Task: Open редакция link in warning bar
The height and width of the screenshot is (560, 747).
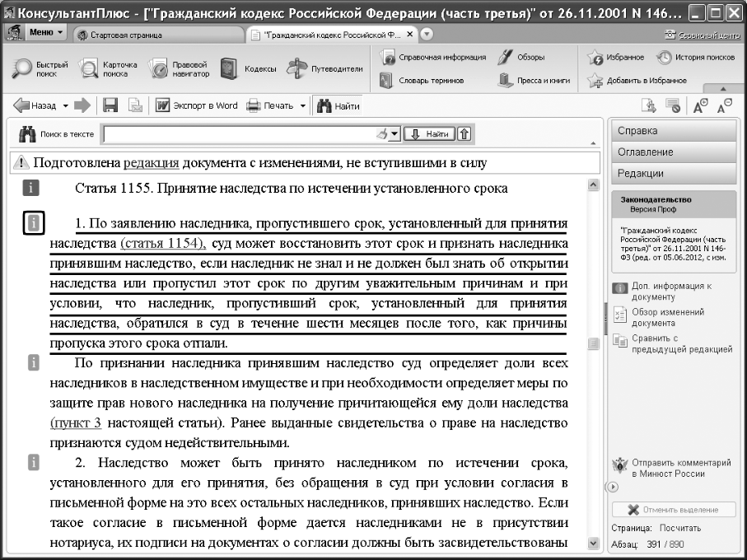Action: (151, 163)
